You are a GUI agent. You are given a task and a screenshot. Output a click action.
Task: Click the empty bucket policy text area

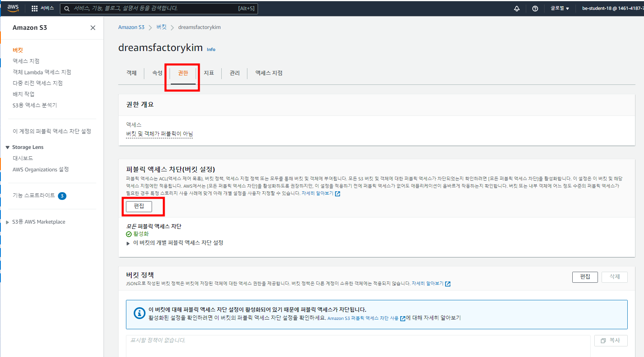pos(358,346)
